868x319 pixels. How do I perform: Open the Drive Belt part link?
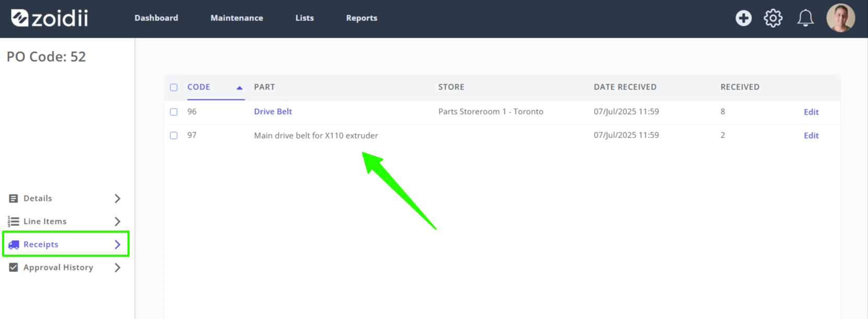click(273, 111)
